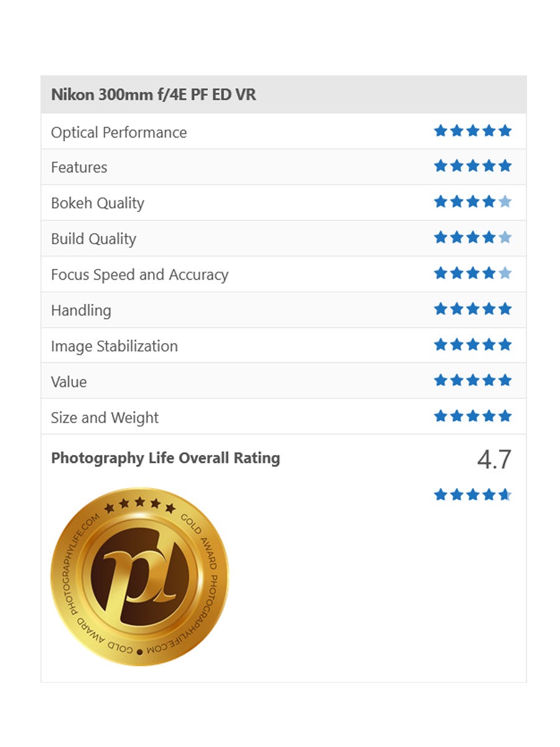Click the 4.7 overall rating number
Image resolution: width=560 pixels, height=747 pixels.
[x=494, y=460]
